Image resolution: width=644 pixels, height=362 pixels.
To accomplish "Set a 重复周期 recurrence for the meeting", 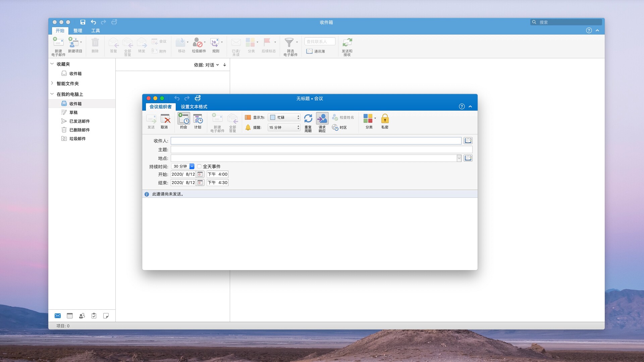I will tap(308, 122).
